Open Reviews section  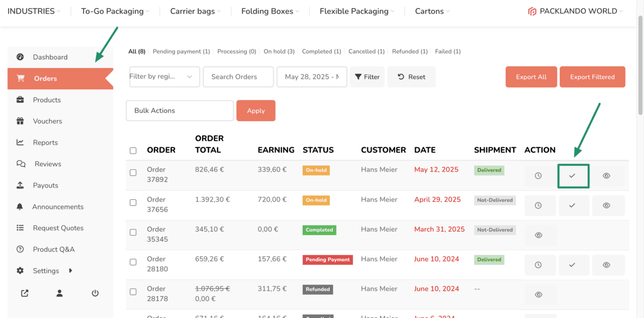48,164
